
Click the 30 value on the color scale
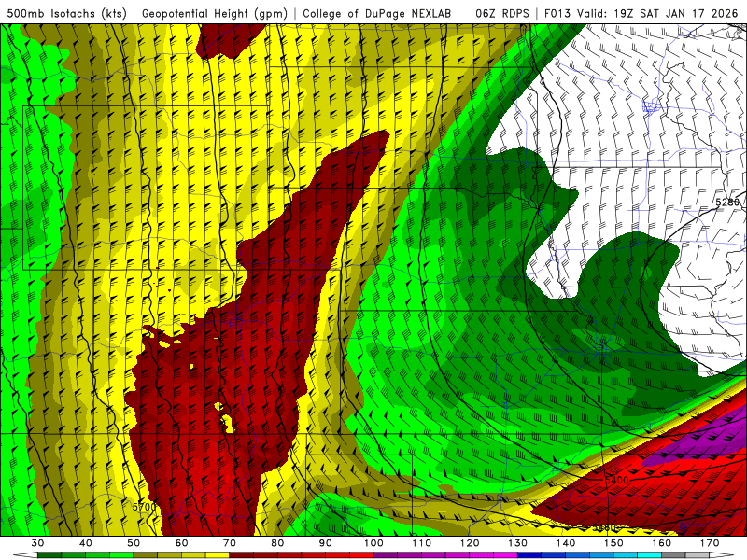click(37, 543)
